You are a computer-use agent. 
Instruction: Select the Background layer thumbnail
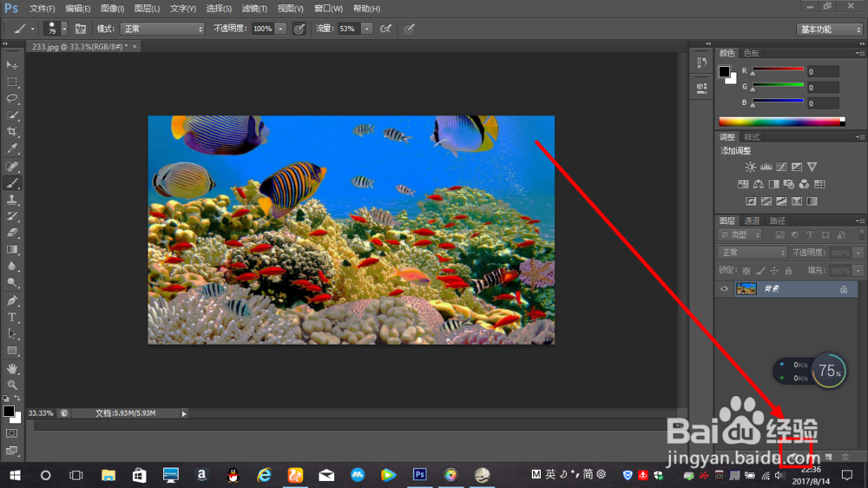(746, 288)
